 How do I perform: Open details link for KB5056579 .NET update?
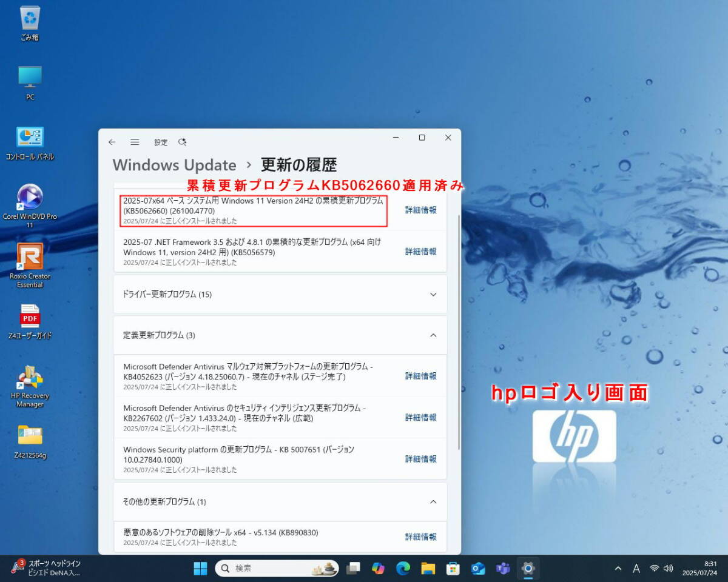click(421, 252)
